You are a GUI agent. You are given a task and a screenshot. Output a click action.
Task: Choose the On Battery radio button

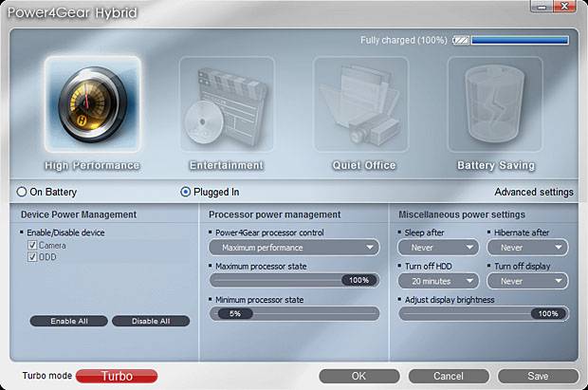pyautogui.click(x=22, y=192)
